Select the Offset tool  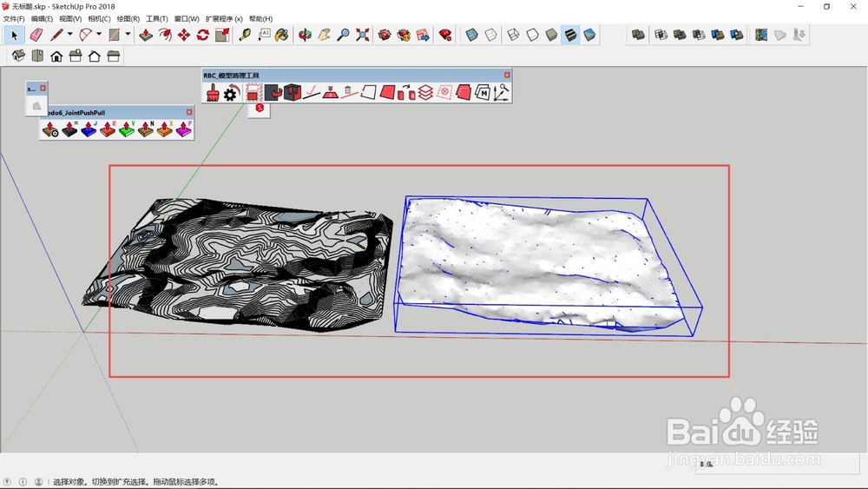(x=165, y=36)
